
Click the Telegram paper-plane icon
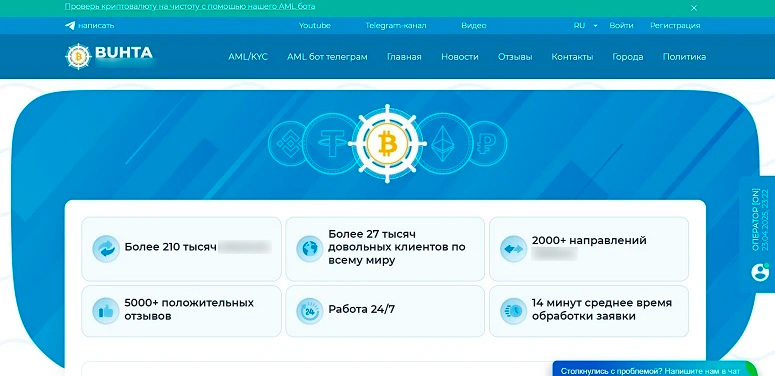pos(70,26)
